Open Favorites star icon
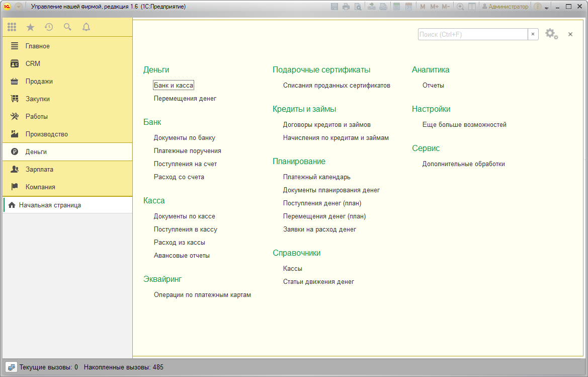The height and width of the screenshot is (377, 588). [x=30, y=27]
